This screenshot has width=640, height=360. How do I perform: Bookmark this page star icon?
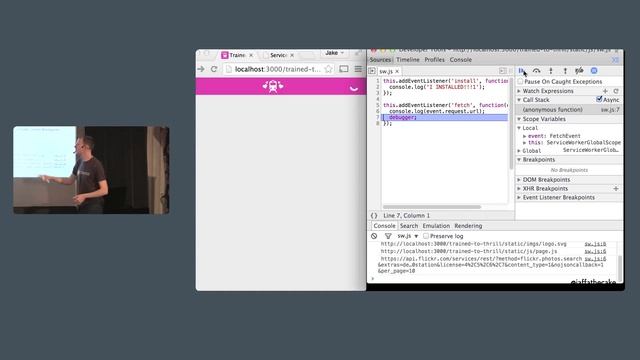coord(328,69)
